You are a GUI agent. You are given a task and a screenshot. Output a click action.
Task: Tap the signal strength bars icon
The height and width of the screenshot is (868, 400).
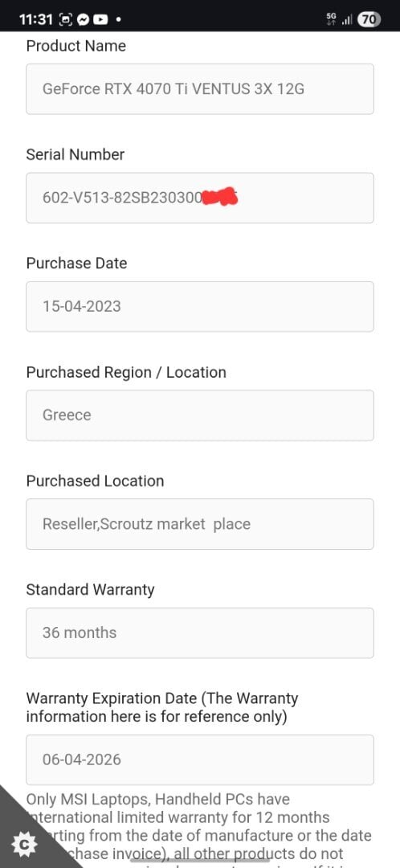tap(348, 20)
